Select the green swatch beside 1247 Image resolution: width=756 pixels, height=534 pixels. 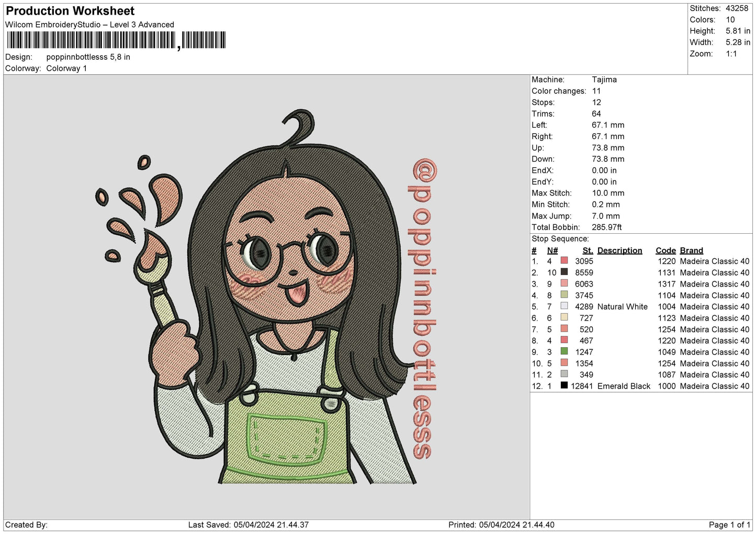[x=564, y=351]
